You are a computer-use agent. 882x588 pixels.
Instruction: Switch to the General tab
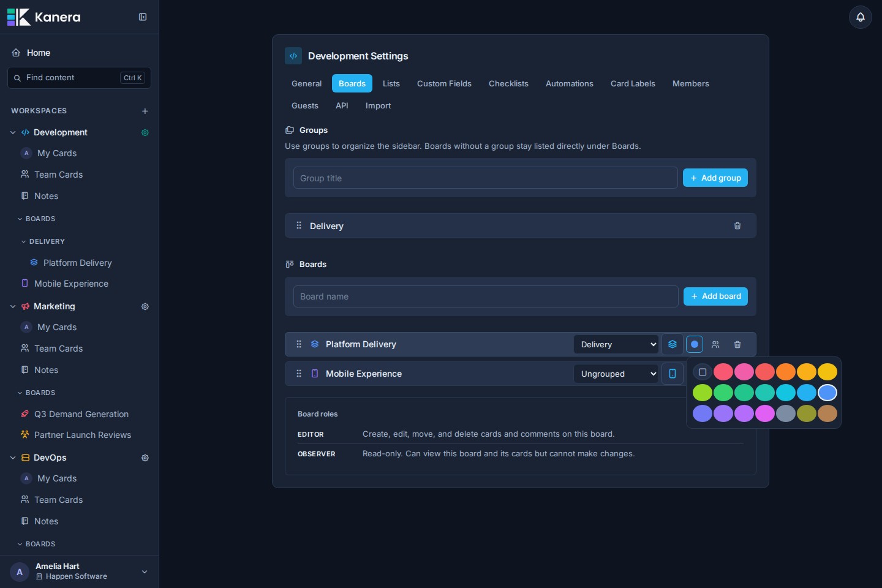pos(306,83)
